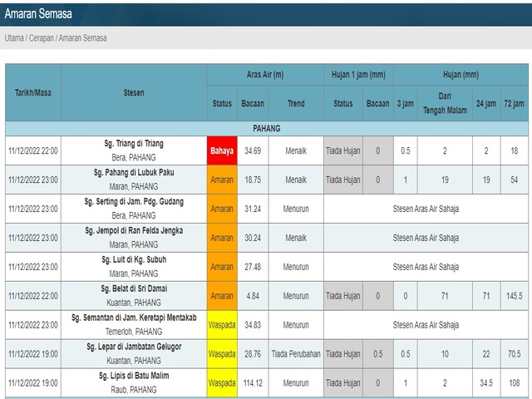The height and width of the screenshot is (399, 532).
Task: Open Sg. Belat di Sri Damai station
Action: [134, 289]
